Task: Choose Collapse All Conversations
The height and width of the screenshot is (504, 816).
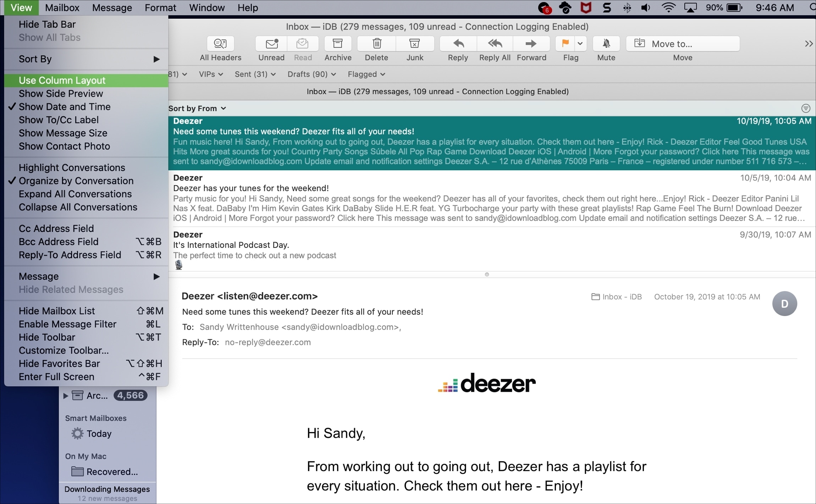Action: pyautogui.click(x=86, y=207)
